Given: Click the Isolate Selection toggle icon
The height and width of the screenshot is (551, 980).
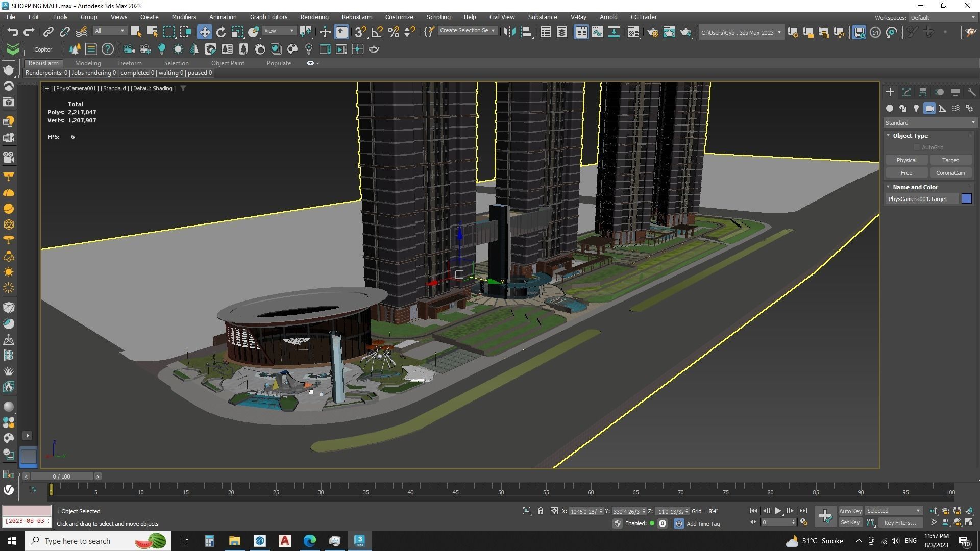Looking at the screenshot, I should (527, 511).
